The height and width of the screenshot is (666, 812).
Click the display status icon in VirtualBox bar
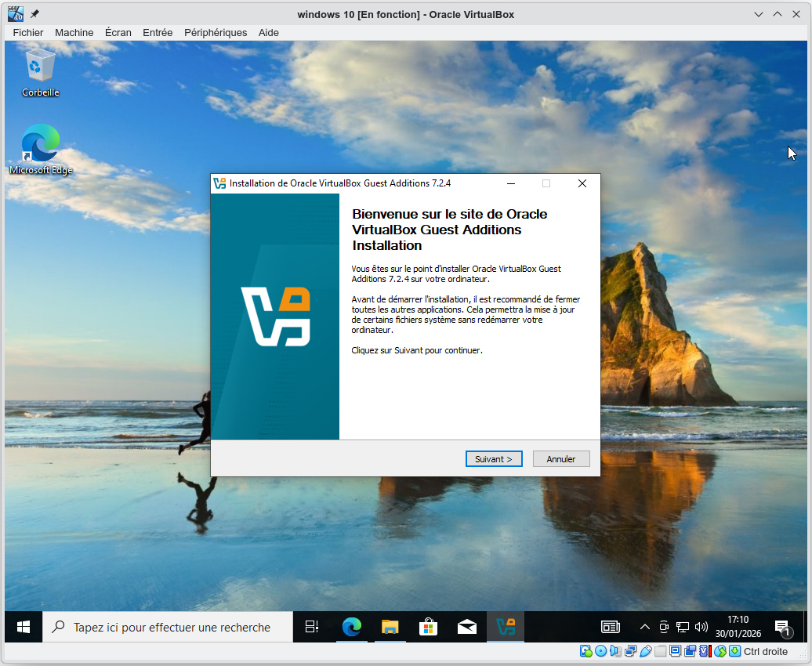click(x=675, y=651)
